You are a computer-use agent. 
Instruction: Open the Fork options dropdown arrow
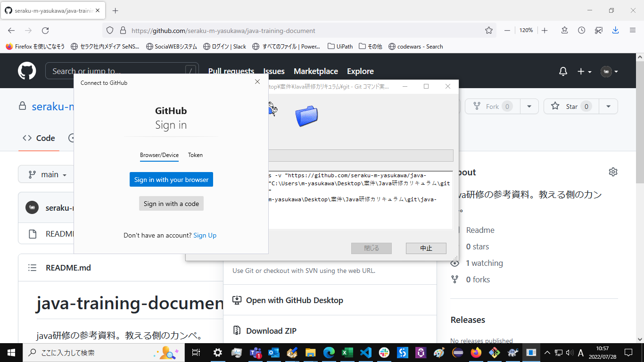(x=529, y=107)
